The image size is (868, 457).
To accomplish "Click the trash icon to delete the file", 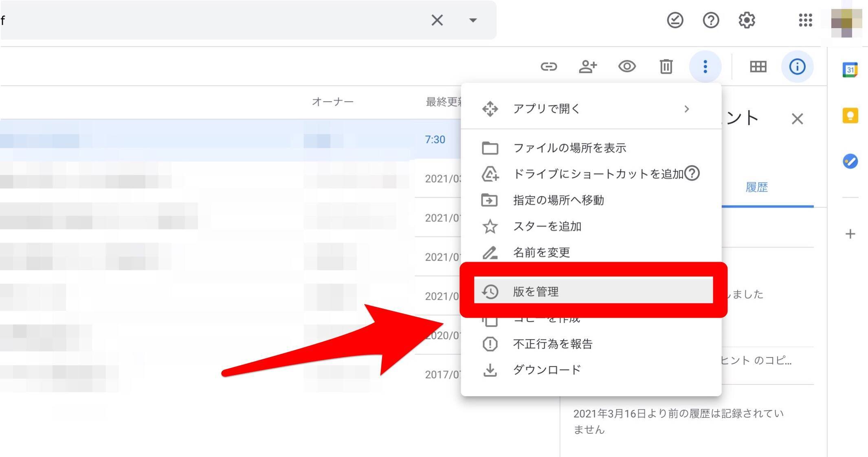I will pyautogui.click(x=666, y=66).
